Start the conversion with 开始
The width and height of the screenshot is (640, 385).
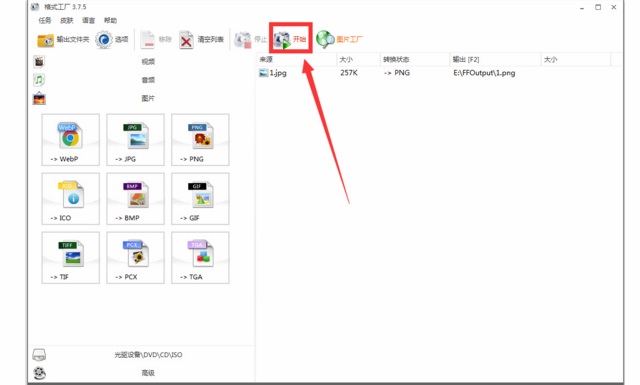(290, 39)
